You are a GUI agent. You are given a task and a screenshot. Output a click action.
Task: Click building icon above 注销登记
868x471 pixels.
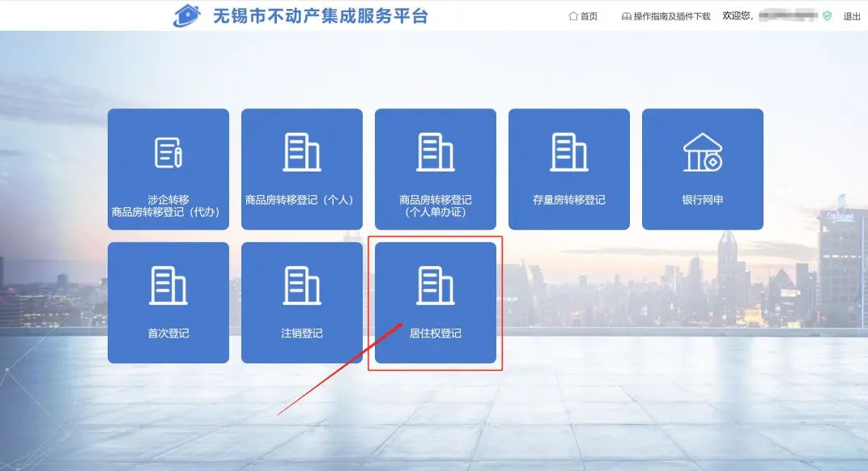[302, 286]
